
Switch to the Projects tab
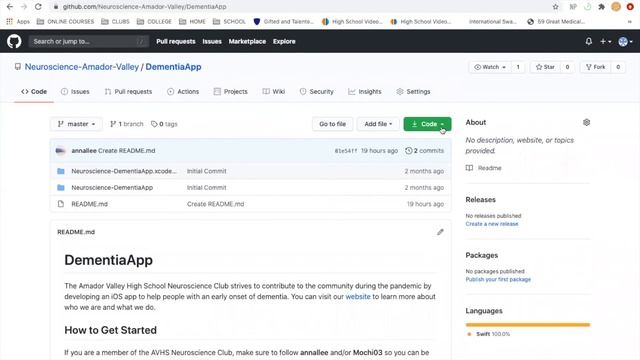point(231,91)
